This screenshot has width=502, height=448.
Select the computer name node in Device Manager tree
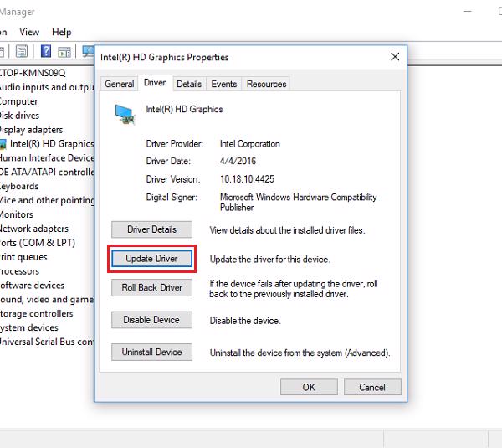click(33, 73)
